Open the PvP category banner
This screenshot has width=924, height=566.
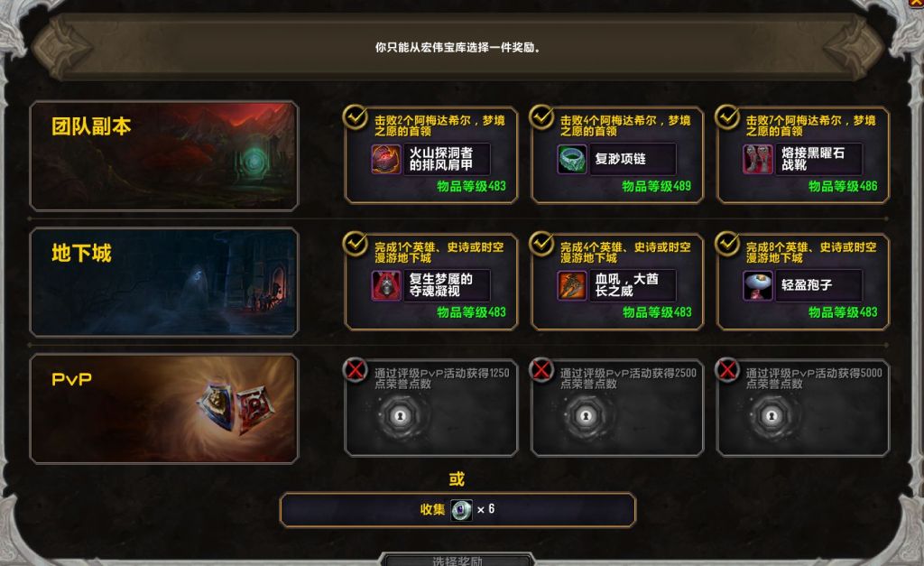pos(164,409)
